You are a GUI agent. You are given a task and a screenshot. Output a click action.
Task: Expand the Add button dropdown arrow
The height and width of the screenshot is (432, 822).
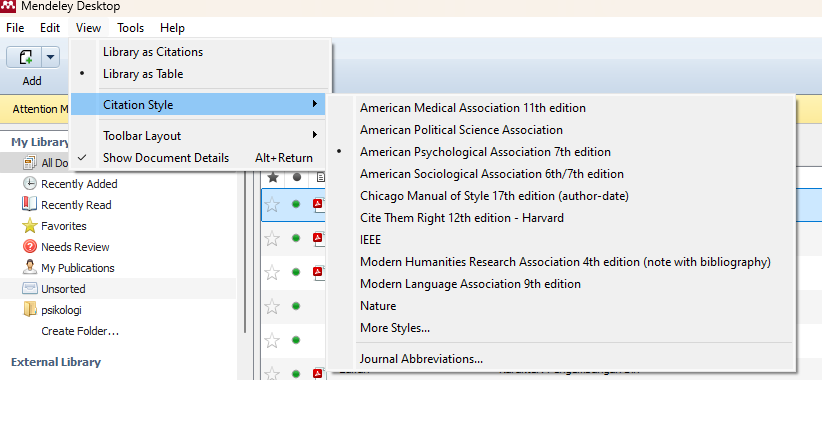point(50,58)
